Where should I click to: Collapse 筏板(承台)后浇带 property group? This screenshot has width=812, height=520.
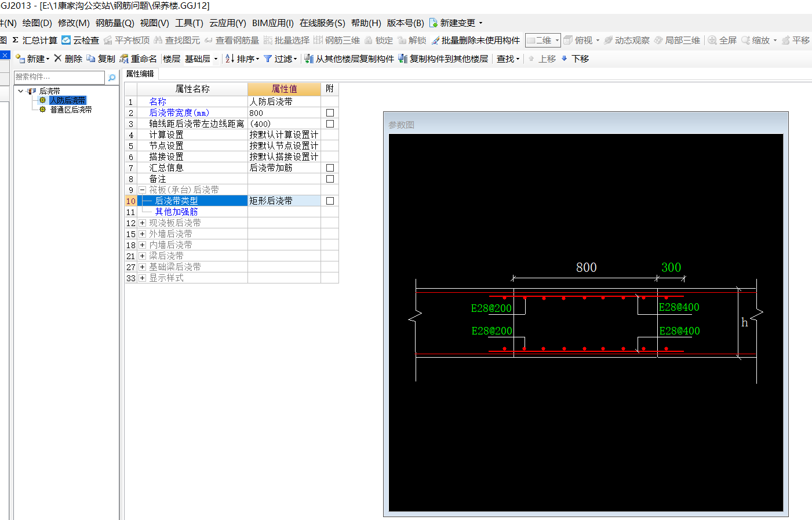(x=142, y=190)
